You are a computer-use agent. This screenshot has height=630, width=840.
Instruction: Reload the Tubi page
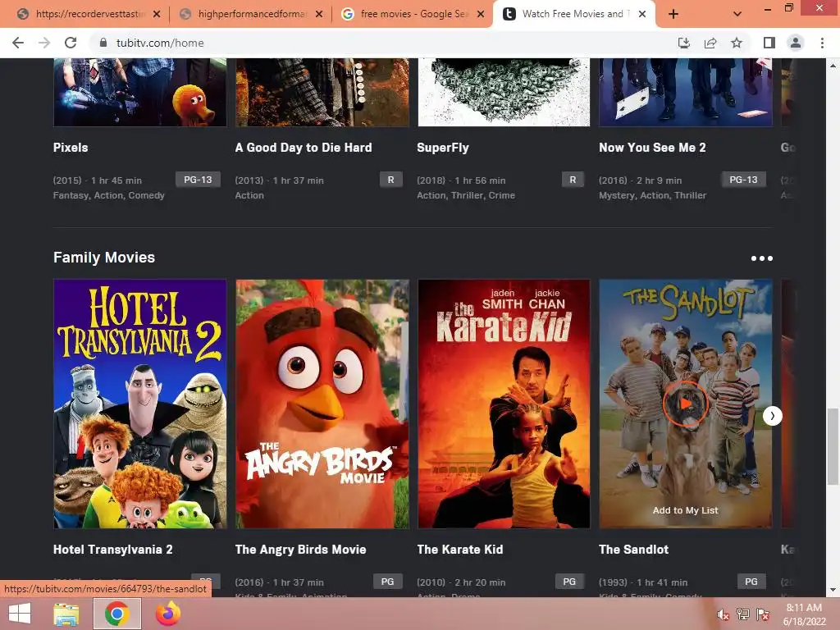pos(71,43)
